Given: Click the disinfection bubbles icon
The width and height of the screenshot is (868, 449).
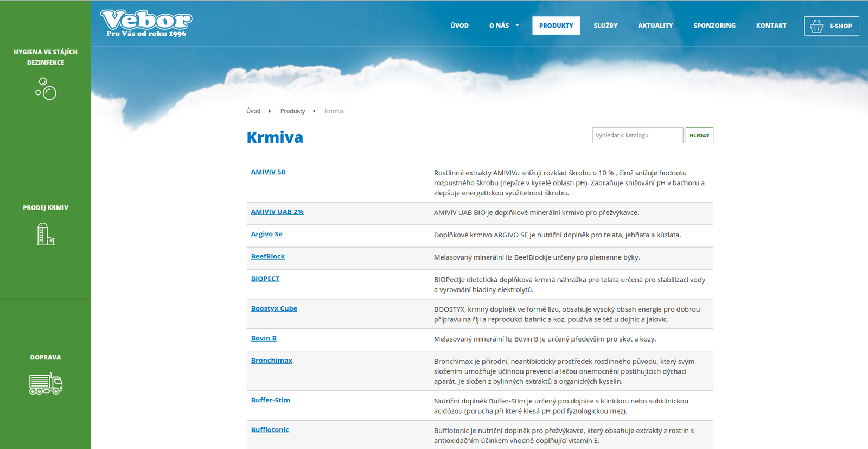Looking at the screenshot, I should 46,89.
